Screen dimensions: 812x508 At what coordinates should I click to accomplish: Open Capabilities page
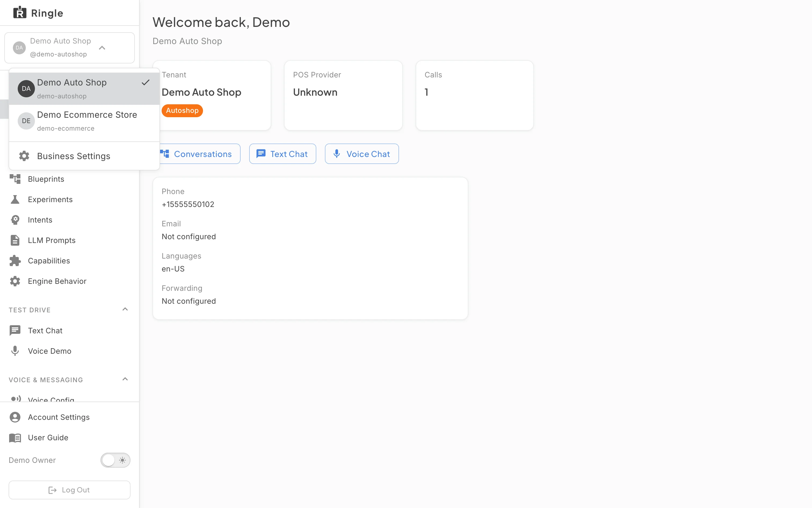[70, 261]
